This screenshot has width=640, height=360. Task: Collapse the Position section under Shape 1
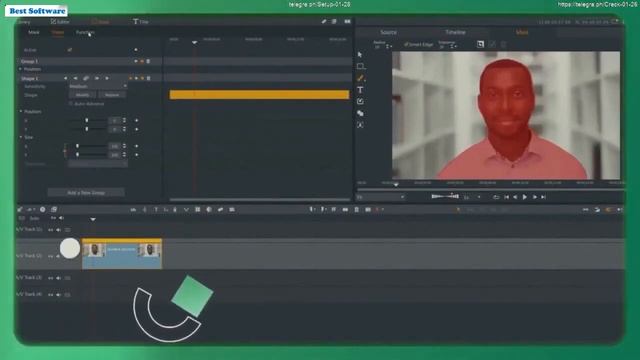(x=21, y=111)
